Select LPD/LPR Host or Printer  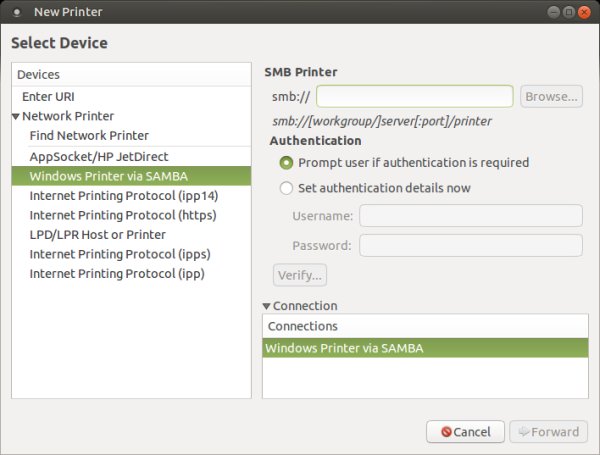click(x=131, y=235)
